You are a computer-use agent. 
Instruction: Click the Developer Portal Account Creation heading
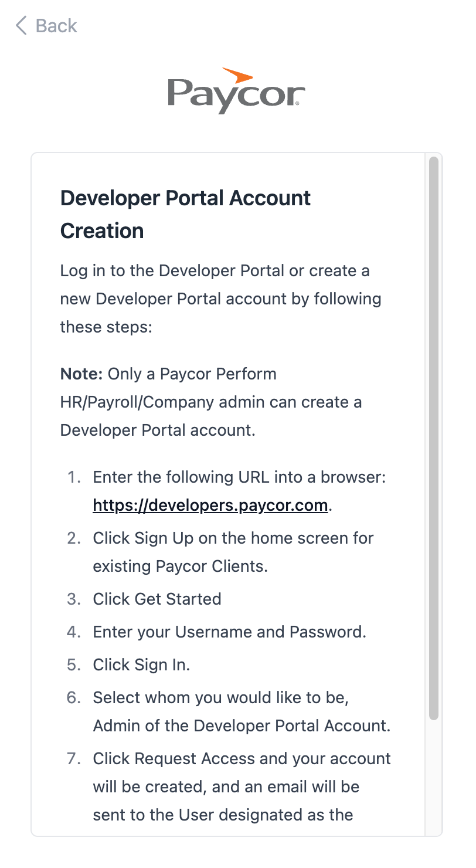[185, 214]
